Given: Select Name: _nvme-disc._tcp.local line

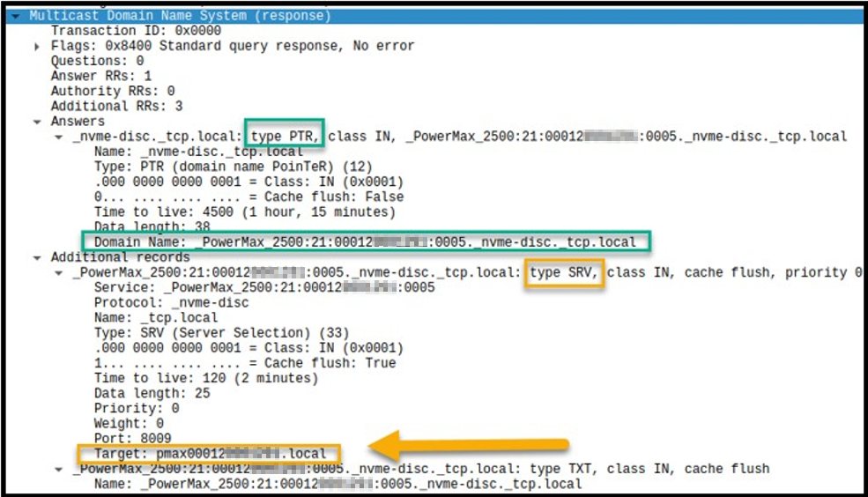Looking at the screenshot, I should pyautogui.click(x=199, y=152).
